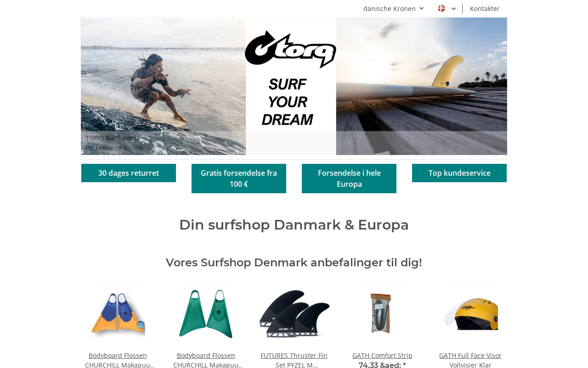Open the yellow GATH helmet visor image
The width and height of the screenshot is (588, 368).
470,314
